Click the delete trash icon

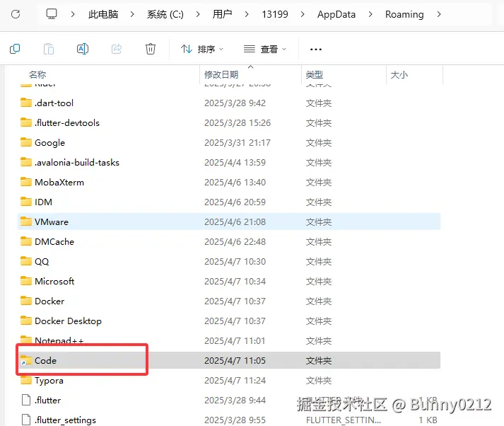click(x=151, y=49)
